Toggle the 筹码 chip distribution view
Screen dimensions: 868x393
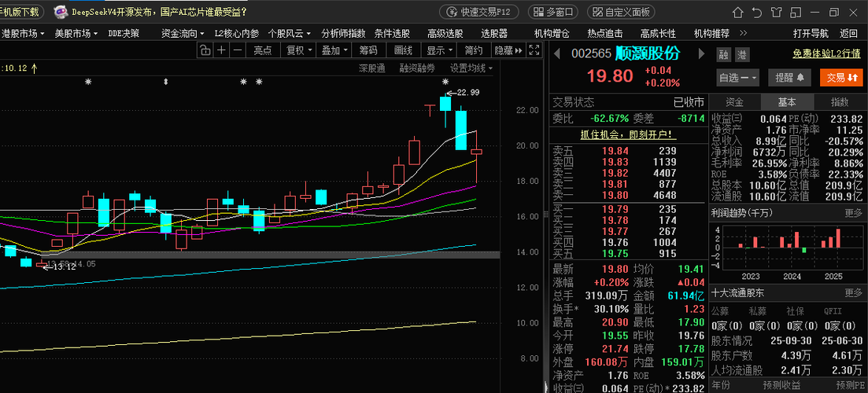(368, 51)
